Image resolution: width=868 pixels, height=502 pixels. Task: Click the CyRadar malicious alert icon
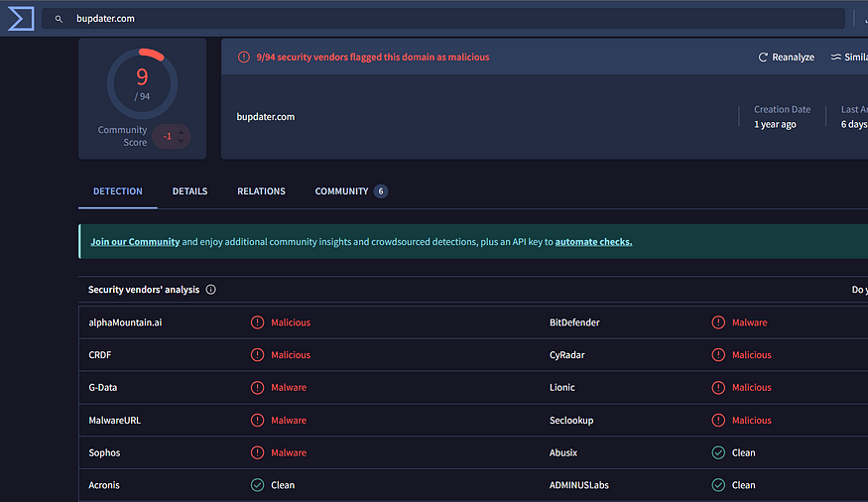tap(718, 355)
